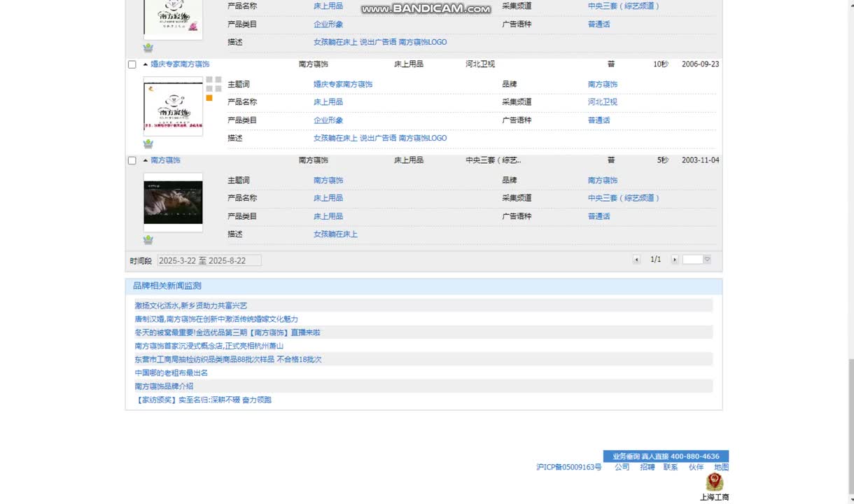Image resolution: width=854 pixels, height=504 pixels.
Task: Open news 东营市工商局抽检纺织品类商品88批次样品
Action: click(228, 360)
